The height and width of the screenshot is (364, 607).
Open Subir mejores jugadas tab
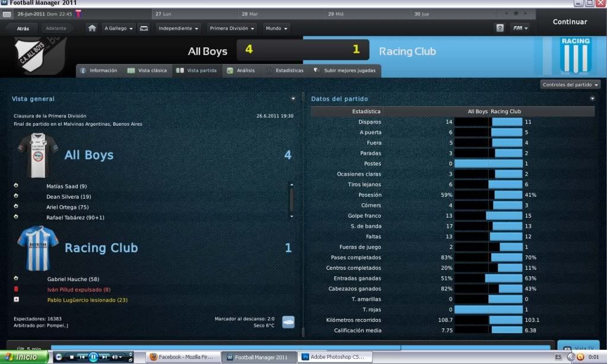pyautogui.click(x=345, y=71)
